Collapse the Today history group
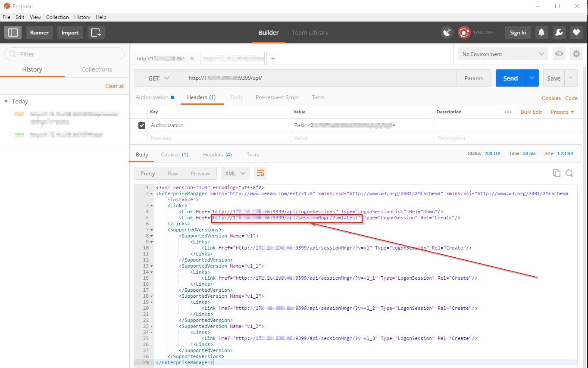Viewport: 588px width, 368px height. (x=6, y=102)
